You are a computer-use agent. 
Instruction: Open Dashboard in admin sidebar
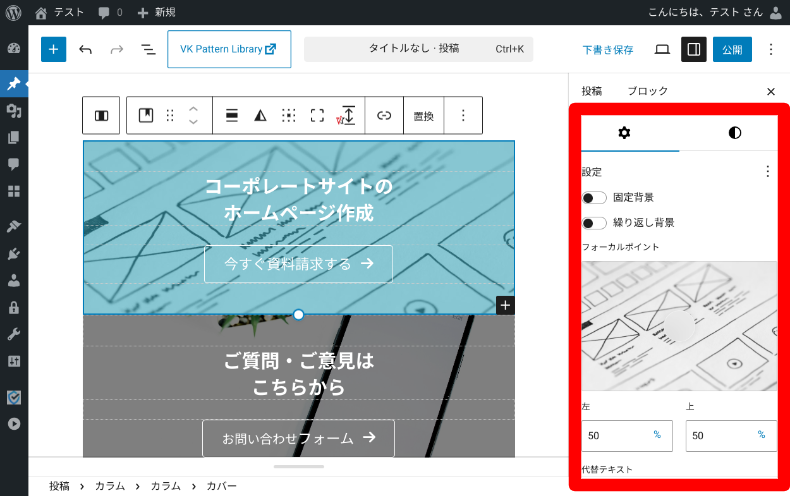pyautogui.click(x=14, y=48)
